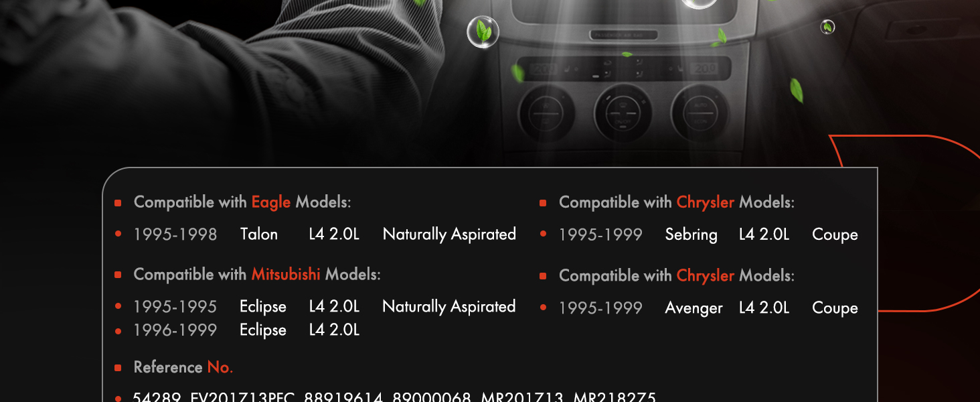Select the "1995-1995" year range

[x=175, y=307]
